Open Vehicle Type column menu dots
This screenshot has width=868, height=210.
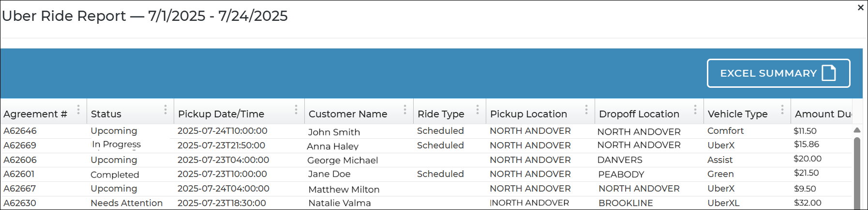782,110
